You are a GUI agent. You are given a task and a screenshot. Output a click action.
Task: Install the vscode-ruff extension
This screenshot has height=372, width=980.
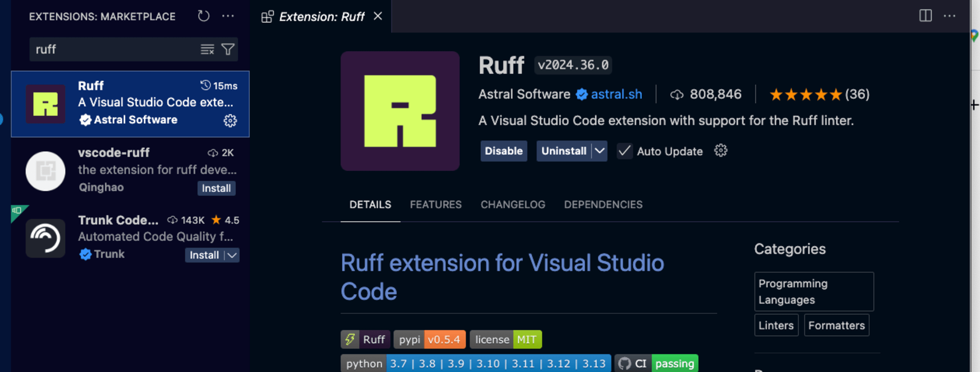[216, 188]
